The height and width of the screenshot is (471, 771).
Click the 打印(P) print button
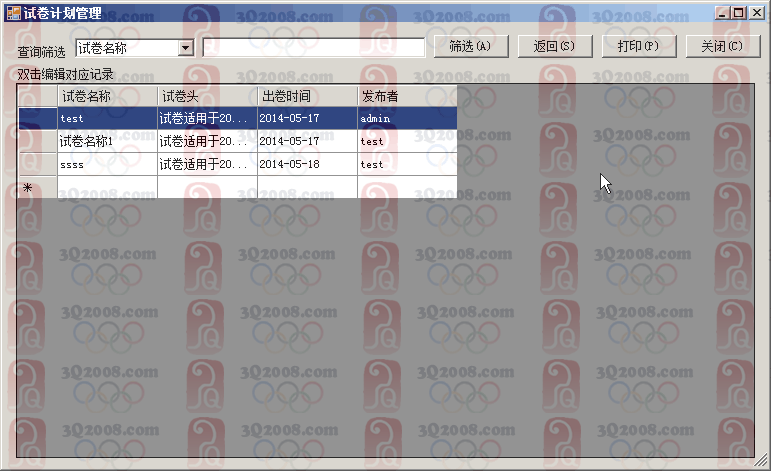tap(639, 46)
